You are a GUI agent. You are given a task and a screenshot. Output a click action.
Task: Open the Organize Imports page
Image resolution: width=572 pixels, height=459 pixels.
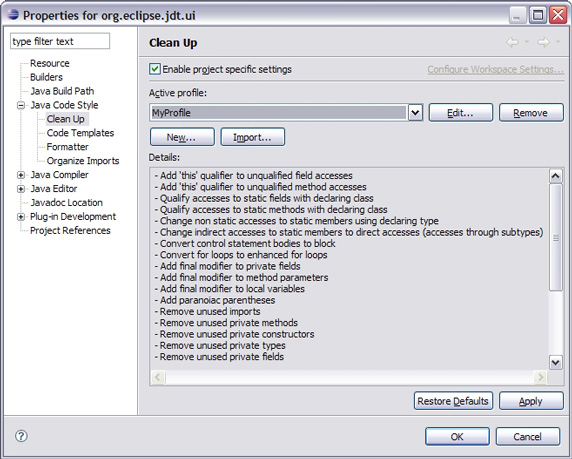pyautogui.click(x=83, y=161)
